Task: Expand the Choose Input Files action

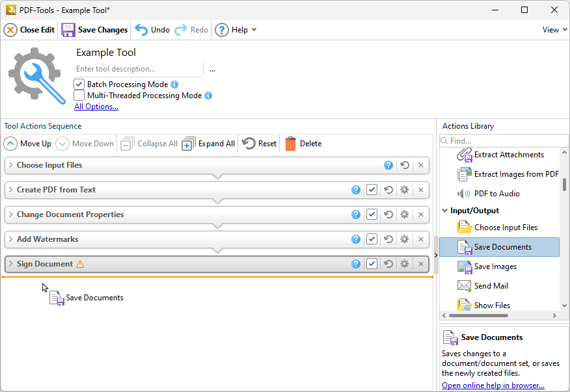Action: [10, 165]
